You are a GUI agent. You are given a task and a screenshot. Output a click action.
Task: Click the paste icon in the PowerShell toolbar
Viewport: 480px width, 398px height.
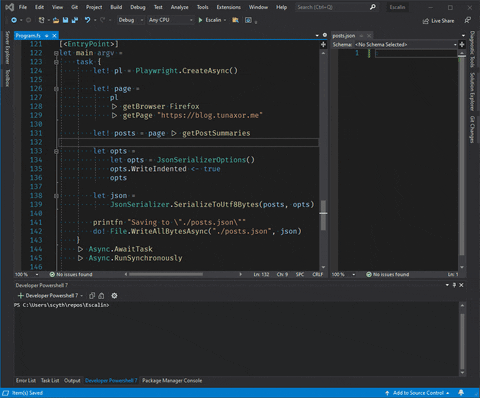101,296
